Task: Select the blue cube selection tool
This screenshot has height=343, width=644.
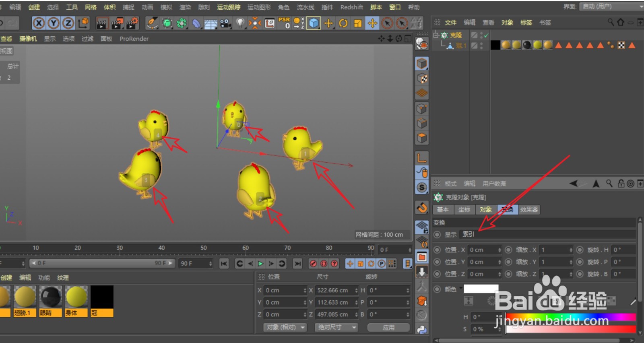Action: (313, 23)
